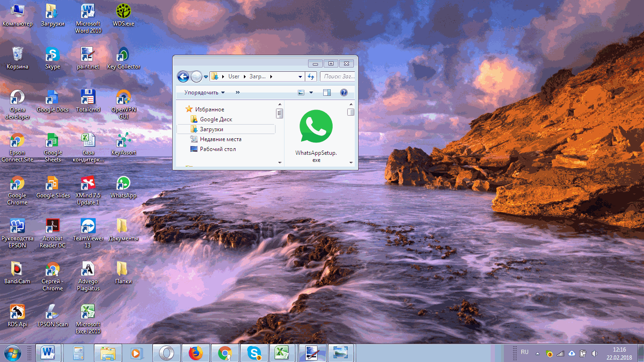Select the Корзина recycle bin icon
Viewport: 644px width, 362px height.
point(17,58)
